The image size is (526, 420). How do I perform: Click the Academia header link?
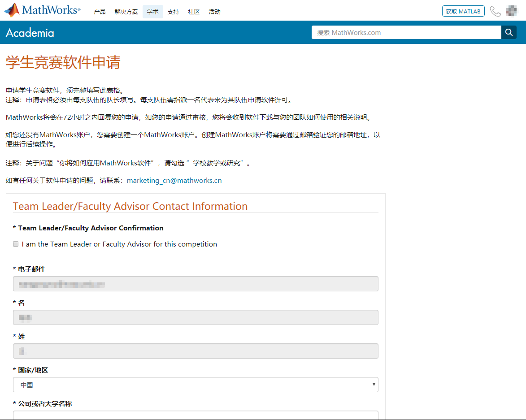click(x=30, y=33)
